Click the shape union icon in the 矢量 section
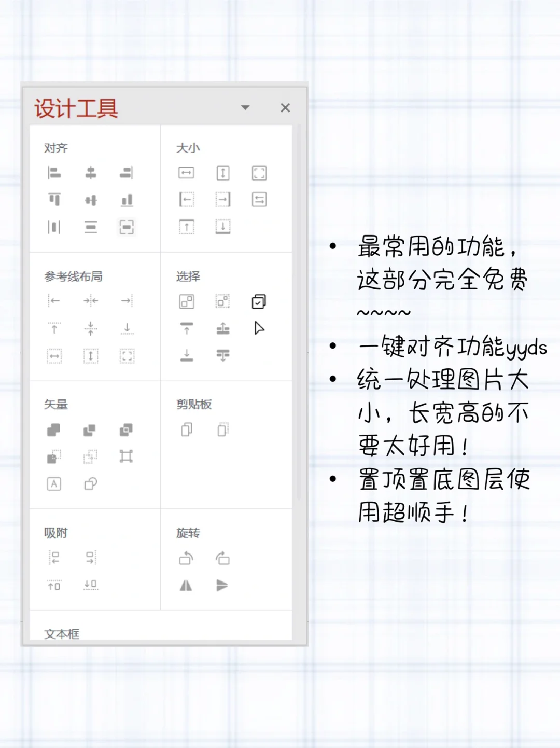The image size is (560, 748). coord(54,430)
